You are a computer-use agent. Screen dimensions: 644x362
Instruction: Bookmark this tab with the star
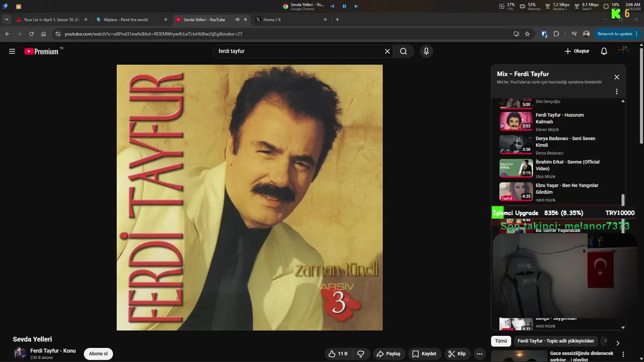point(527,34)
